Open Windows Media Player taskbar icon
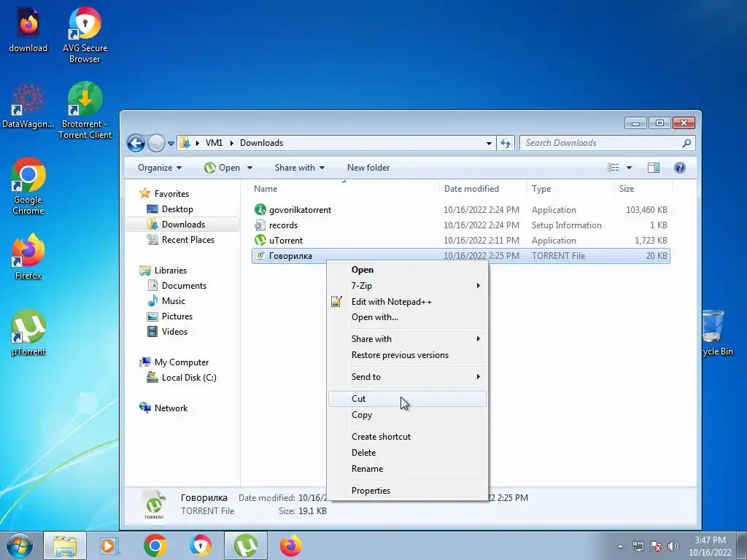This screenshot has height=560, width=747. click(110, 545)
